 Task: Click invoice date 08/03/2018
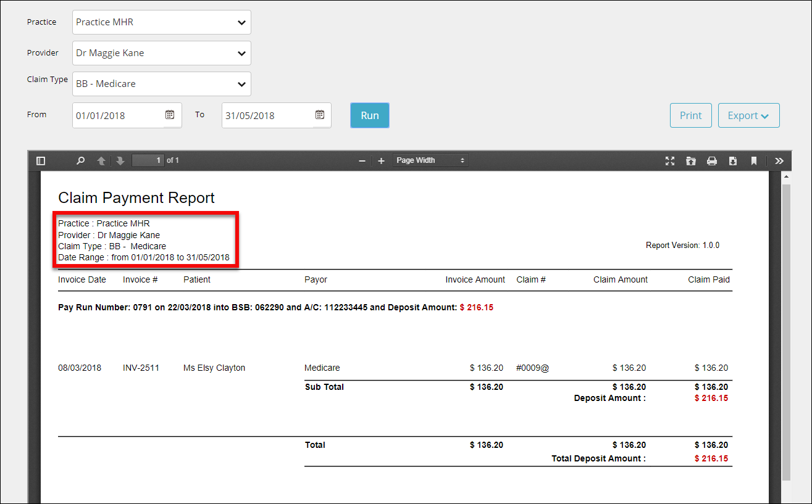pyautogui.click(x=80, y=368)
